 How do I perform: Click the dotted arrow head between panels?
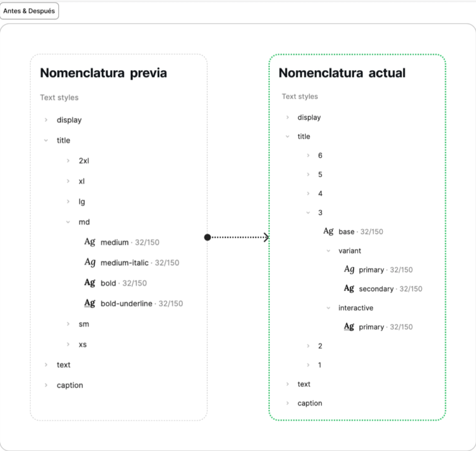(266, 237)
